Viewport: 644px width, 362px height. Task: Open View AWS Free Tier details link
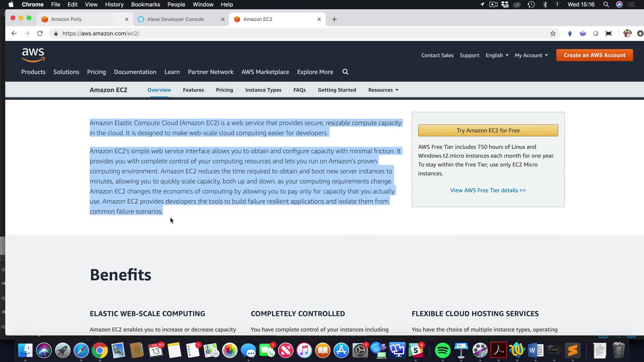pyautogui.click(x=488, y=190)
